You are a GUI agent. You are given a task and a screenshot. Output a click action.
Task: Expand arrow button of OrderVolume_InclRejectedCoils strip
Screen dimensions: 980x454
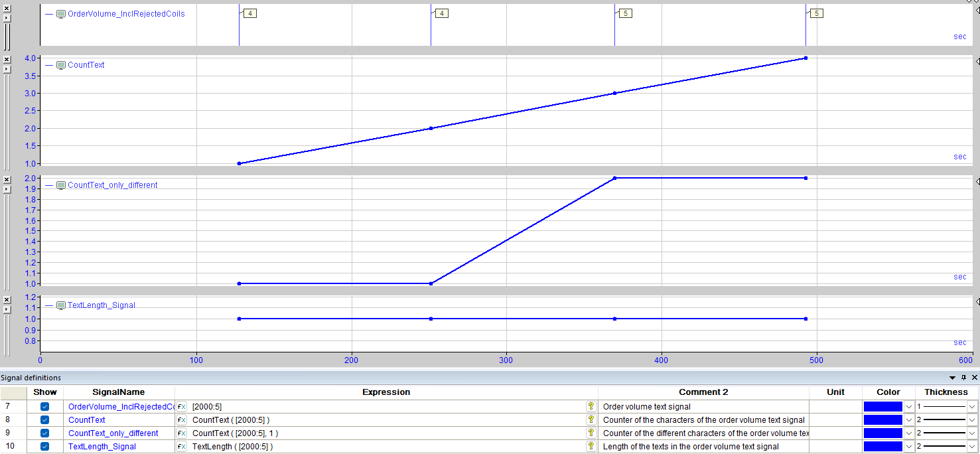[7, 18]
